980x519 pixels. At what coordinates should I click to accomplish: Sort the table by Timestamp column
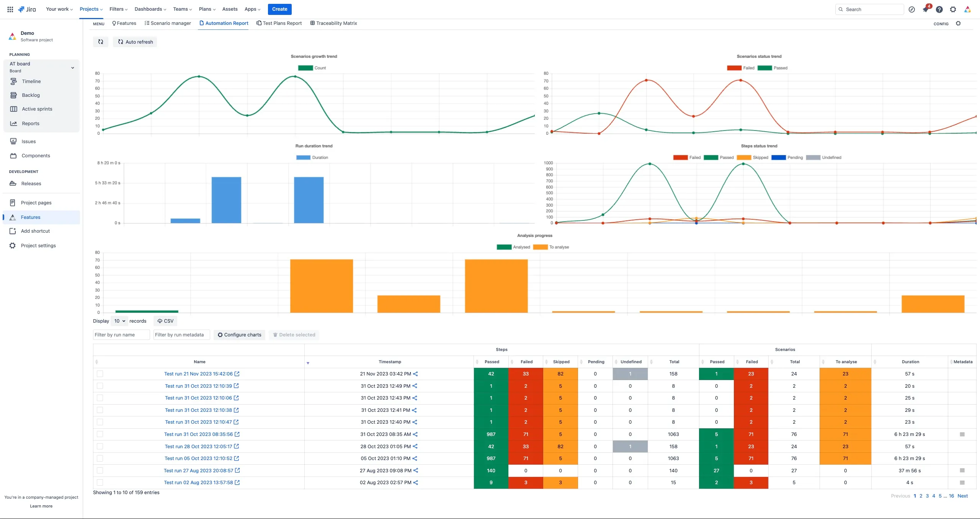tap(390, 362)
